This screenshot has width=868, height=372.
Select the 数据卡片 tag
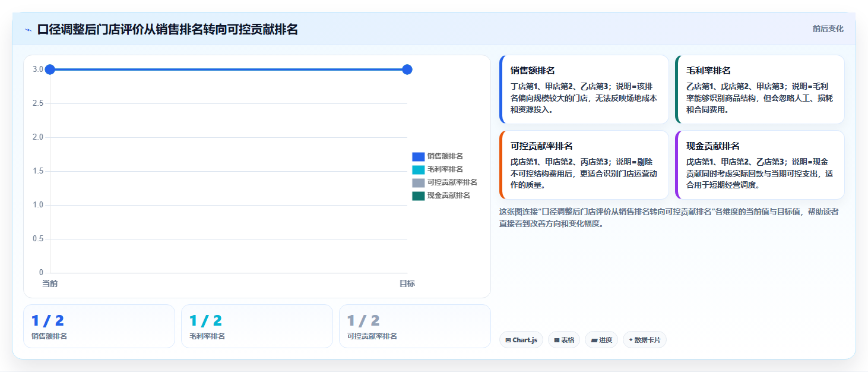coord(645,340)
